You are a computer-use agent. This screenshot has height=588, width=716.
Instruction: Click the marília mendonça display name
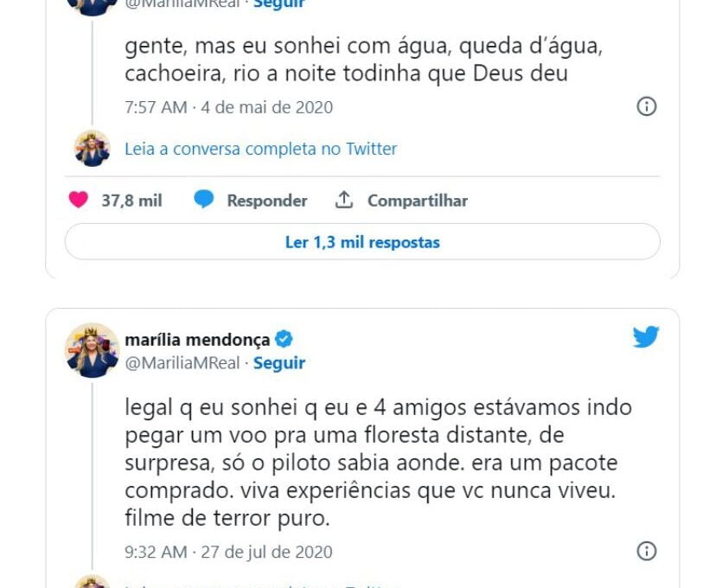pyautogui.click(x=197, y=340)
